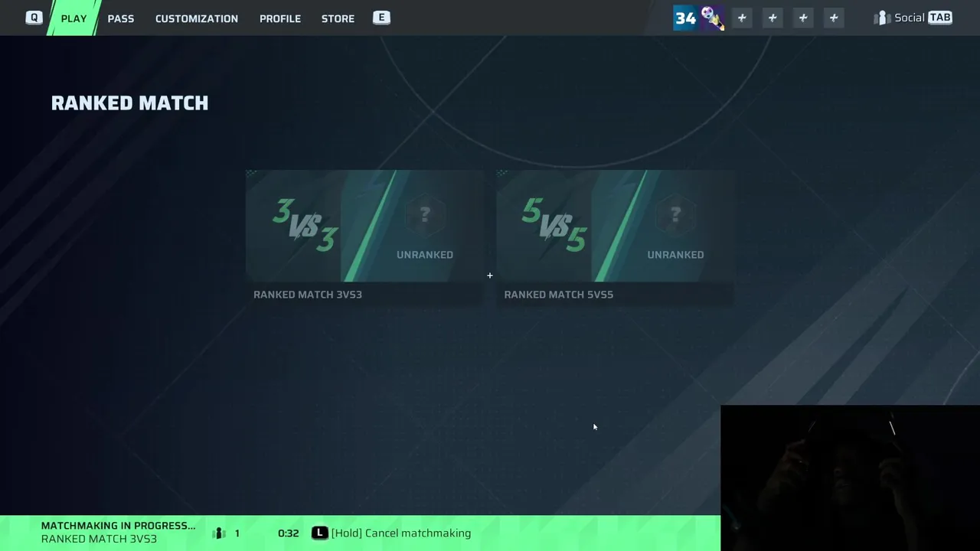Click the 3VS3 unranked question-mark badge
Viewport: 980px width, 551px height.
coord(425,216)
